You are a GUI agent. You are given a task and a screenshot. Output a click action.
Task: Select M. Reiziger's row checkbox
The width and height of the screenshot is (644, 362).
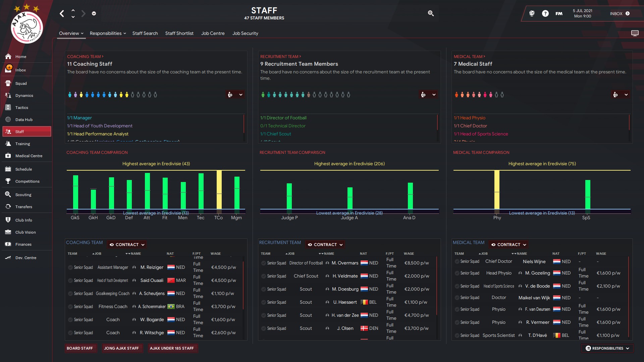pos(70,267)
